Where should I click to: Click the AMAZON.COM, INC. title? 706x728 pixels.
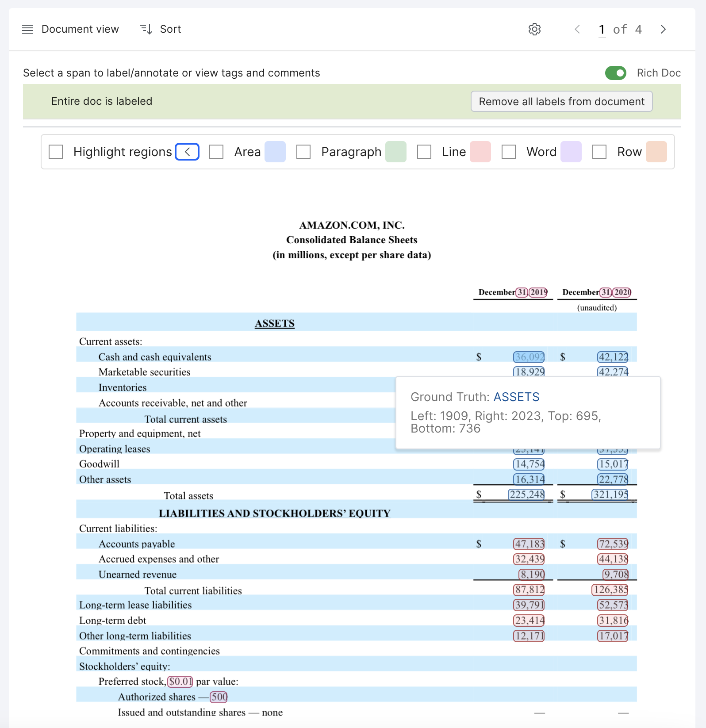click(x=352, y=225)
